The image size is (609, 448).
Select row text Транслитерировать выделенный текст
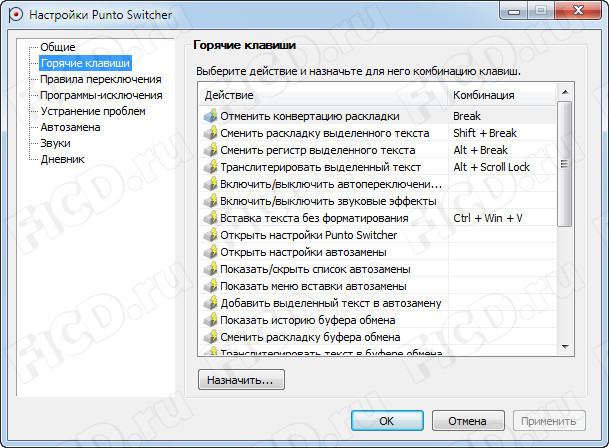point(320,167)
